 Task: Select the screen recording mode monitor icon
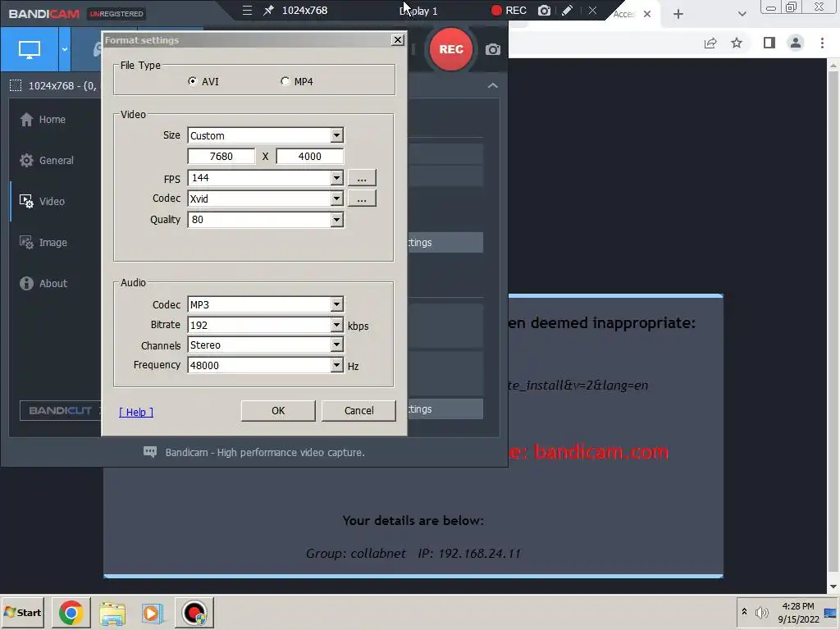(x=30, y=50)
